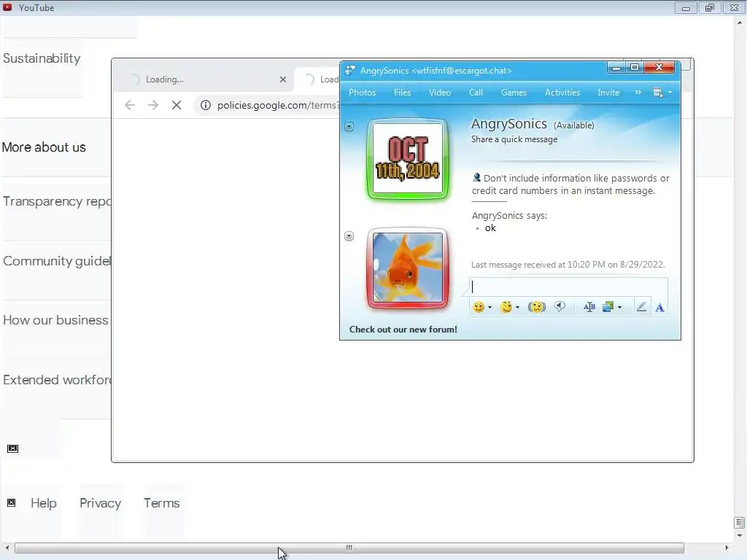The width and height of the screenshot is (747, 560).
Task: Stop page loading with the X button
Action: 177,105
